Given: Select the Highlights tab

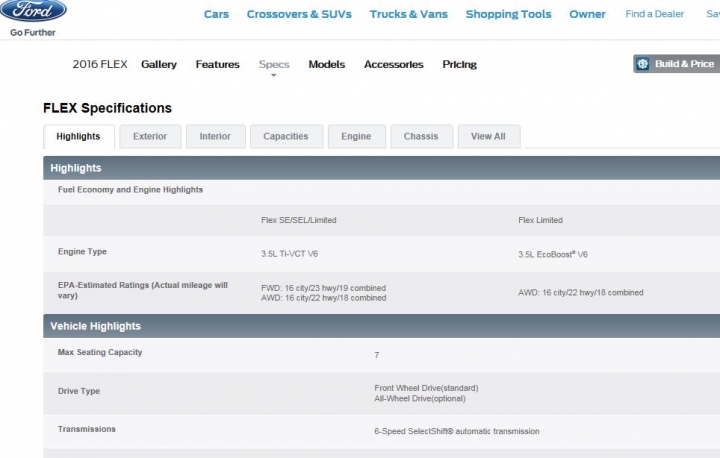Looking at the screenshot, I should click(x=79, y=136).
